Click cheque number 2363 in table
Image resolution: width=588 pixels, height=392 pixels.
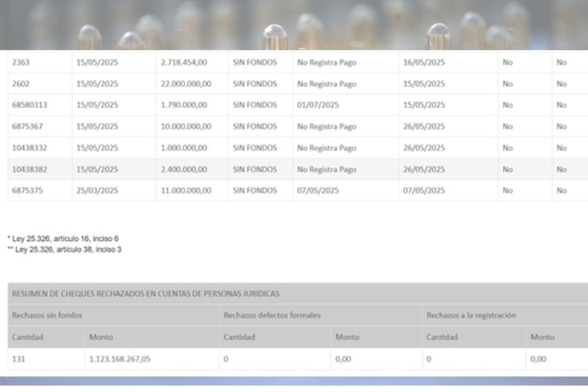[21, 62]
